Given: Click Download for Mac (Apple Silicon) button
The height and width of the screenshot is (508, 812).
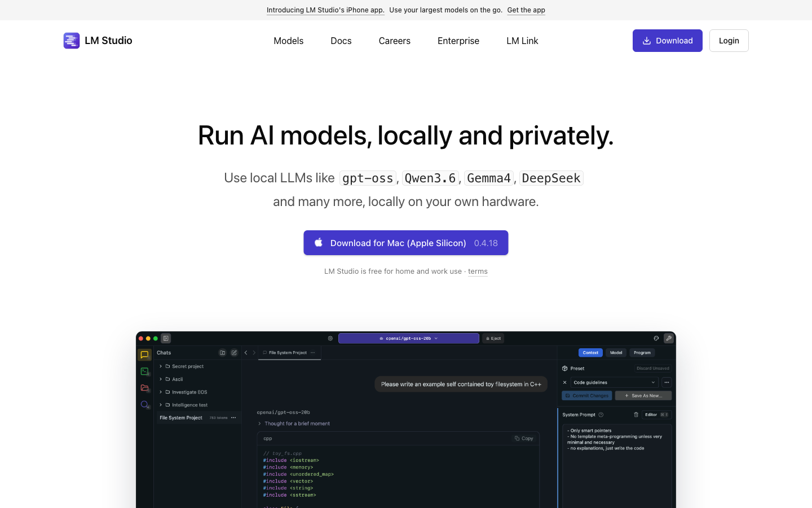Looking at the screenshot, I should coord(406,243).
